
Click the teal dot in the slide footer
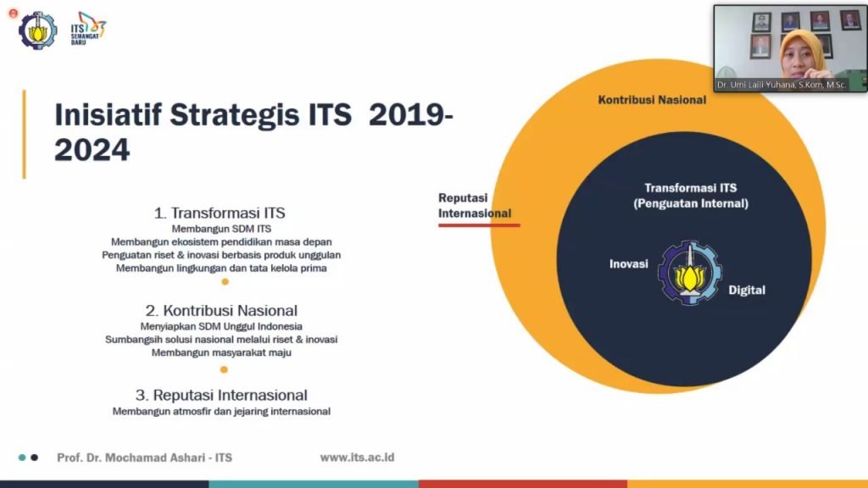coord(22,457)
